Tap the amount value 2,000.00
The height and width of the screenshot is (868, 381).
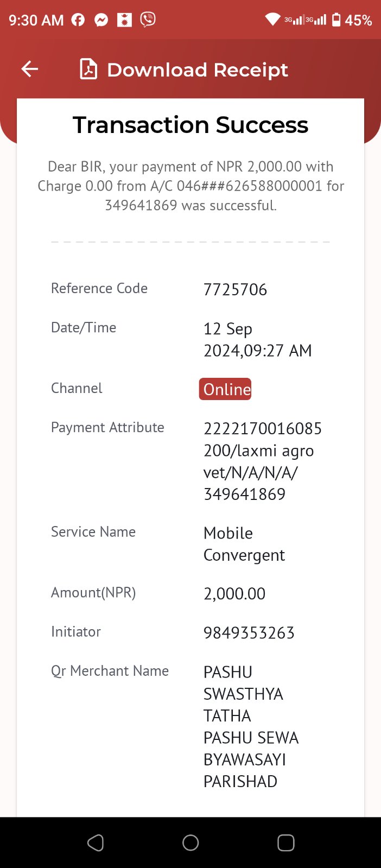(234, 593)
